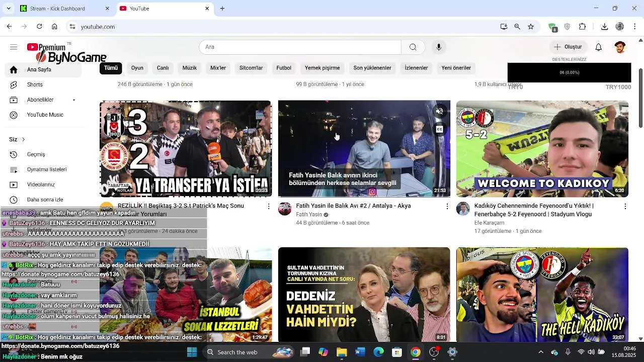The height and width of the screenshot is (362, 644).
Task: Open options for Fatih Yasin Balık Avı video
Action: [x=447, y=206]
